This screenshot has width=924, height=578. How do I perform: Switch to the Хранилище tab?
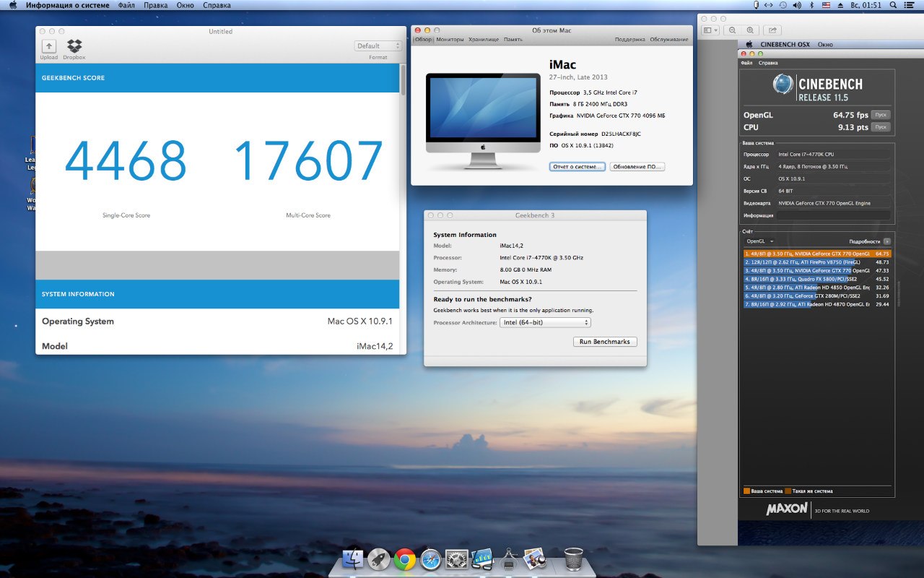(x=484, y=40)
